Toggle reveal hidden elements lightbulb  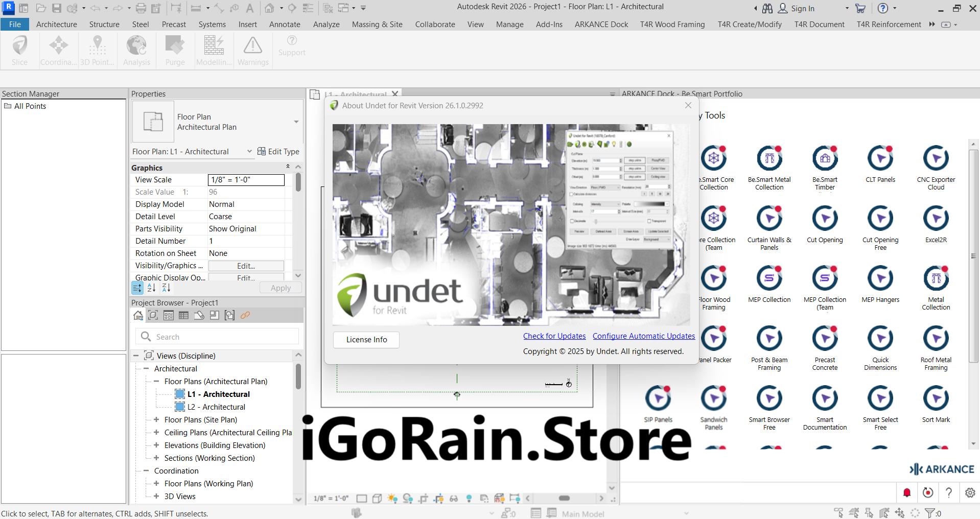coord(469,499)
